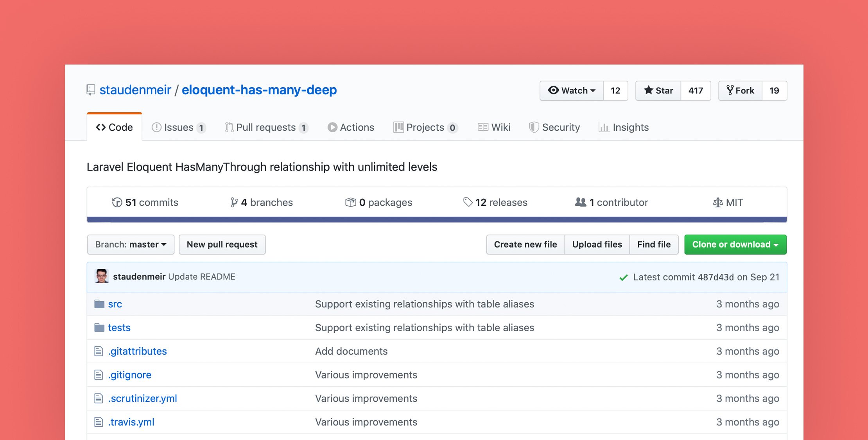
Task: Open the .gitattributes file
Action: point(138,351)
